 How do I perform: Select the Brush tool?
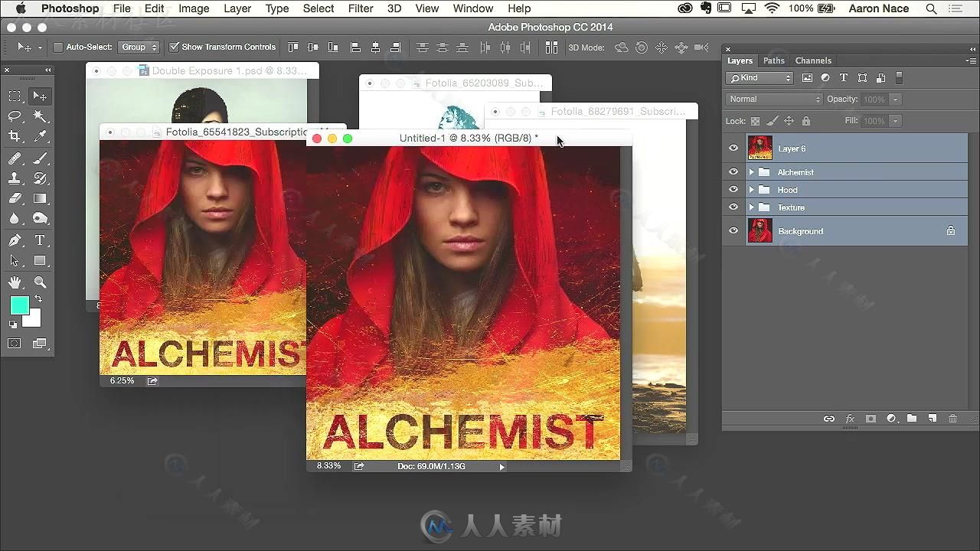tap(40, 158)
